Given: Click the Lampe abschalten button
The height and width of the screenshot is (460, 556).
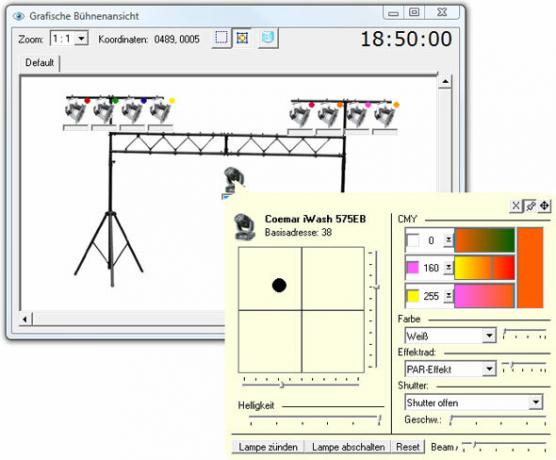Looking at the screenshot, I should pyautogui.click(x=348, y=447).
